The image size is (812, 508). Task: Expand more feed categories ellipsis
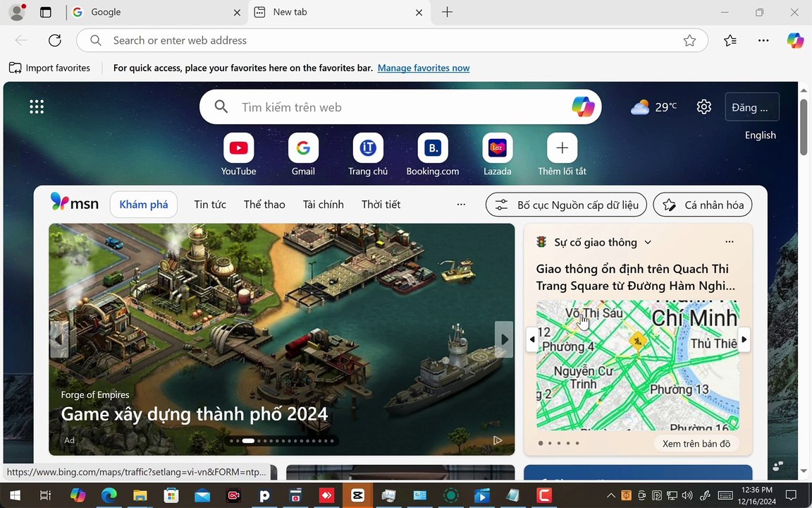pos(461,205)
